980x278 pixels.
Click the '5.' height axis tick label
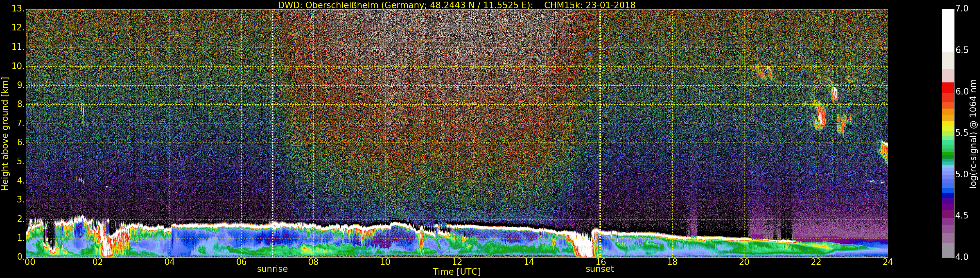[20, 162]
